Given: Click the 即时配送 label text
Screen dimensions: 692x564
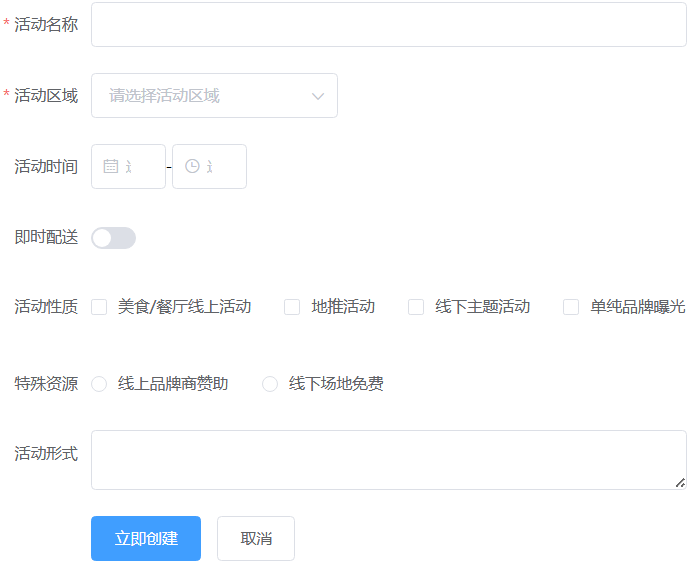Looking at the screenshot, I should point(46,237).
